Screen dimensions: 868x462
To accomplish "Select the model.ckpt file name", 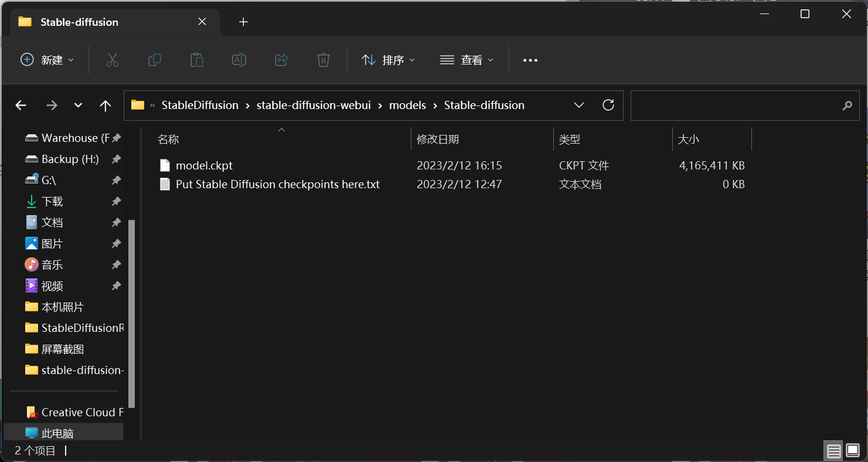I will (205, 165).
